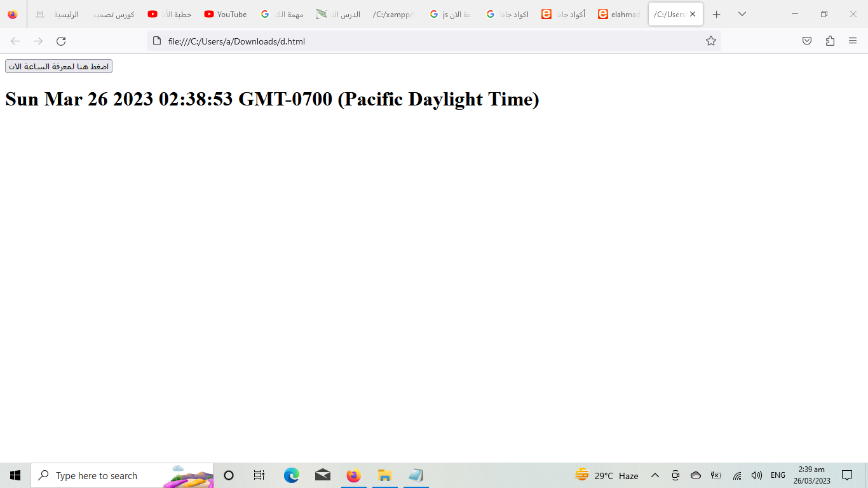Click the Arabic show-current-time button
868x488 pixels.
58,66
